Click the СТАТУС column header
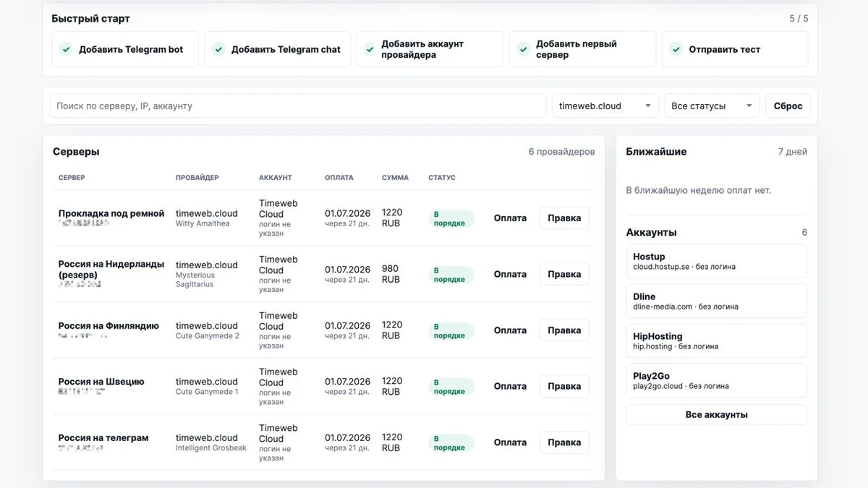 pyautogui.click(x=442, y=178)
